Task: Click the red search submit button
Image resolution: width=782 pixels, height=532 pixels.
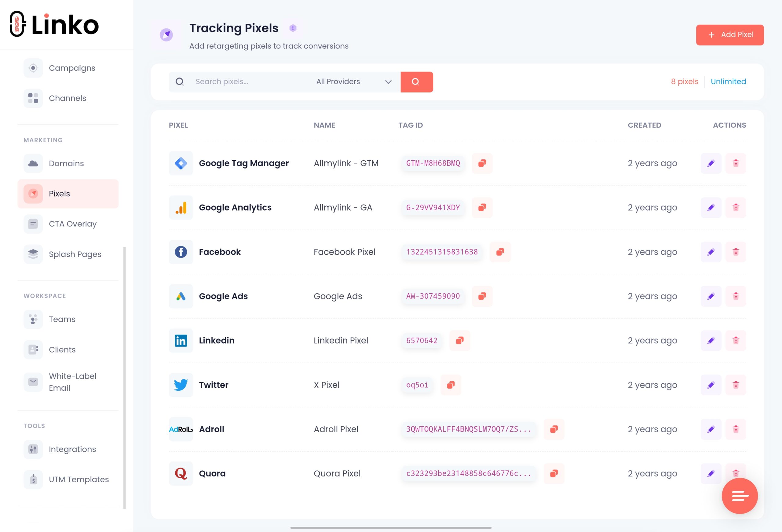Action: point(417,82)
